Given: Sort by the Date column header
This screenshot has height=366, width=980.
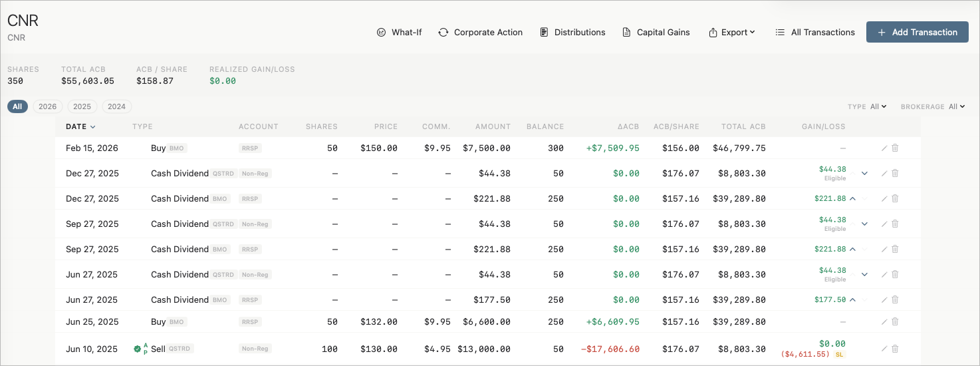Looking at the screenshot, I should click(80, 126).
